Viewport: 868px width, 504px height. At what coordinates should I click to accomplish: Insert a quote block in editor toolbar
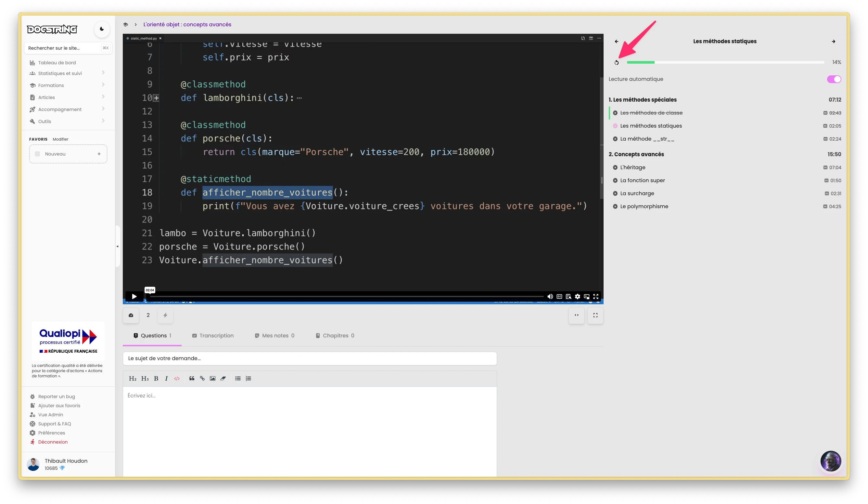tap(192, 378)
